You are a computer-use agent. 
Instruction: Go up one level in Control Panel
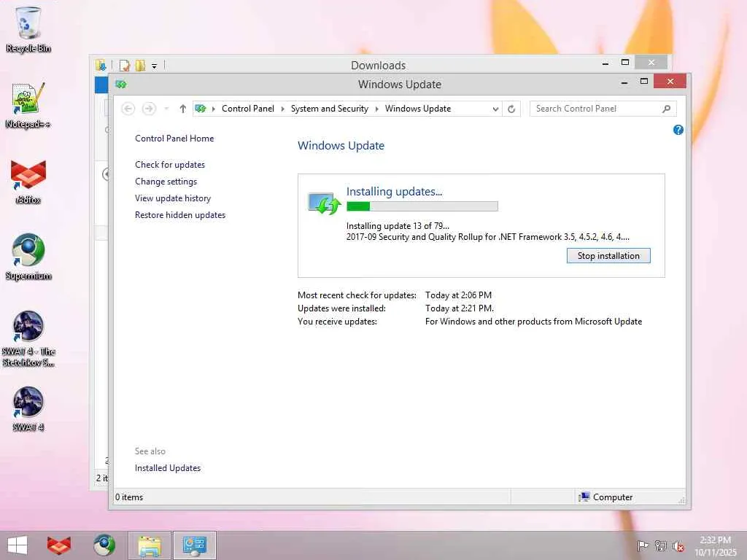pyautogui.click(x=182, y=109)
